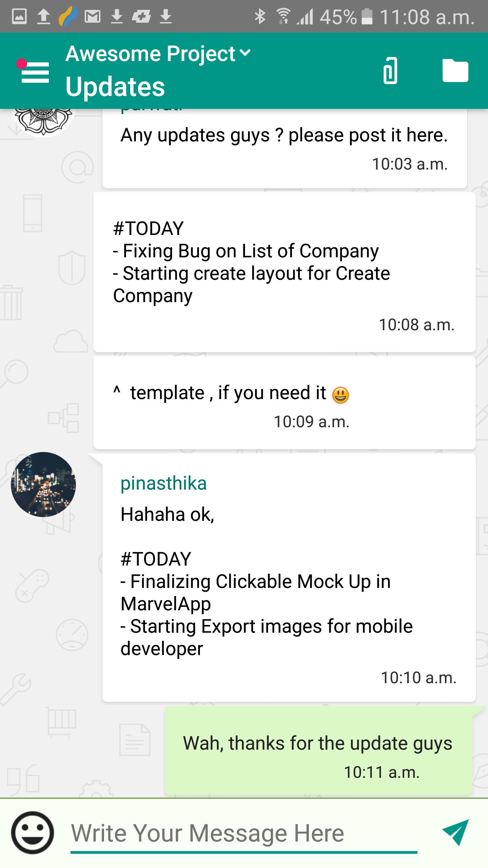Tap the pinasthika username link
This screenshot has width=488, height=868.
pos(163,483)
